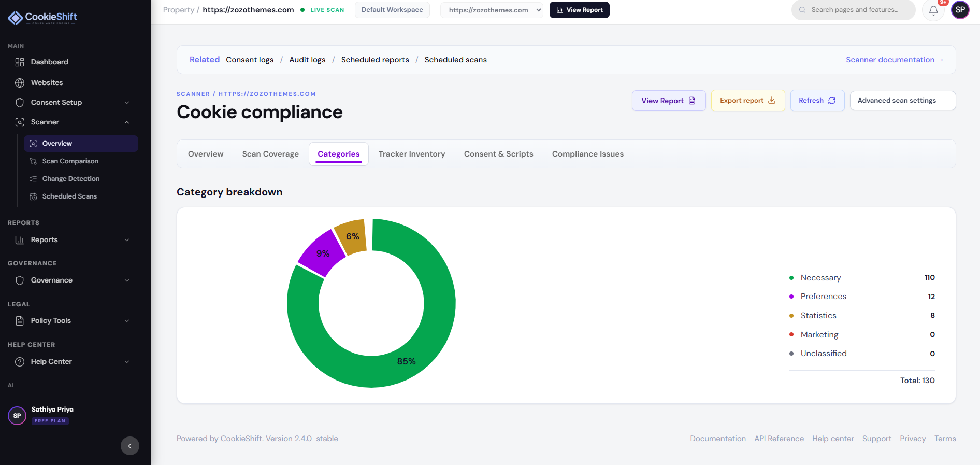Open the API Reference footer link
Viewport: 980px width, 465px height.
779,439
